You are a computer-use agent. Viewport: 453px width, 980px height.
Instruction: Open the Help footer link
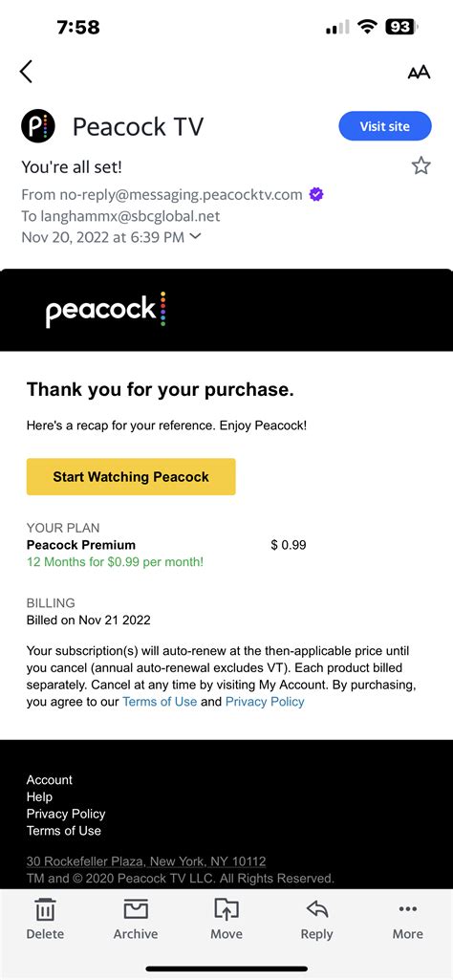[x=39, y=796]
